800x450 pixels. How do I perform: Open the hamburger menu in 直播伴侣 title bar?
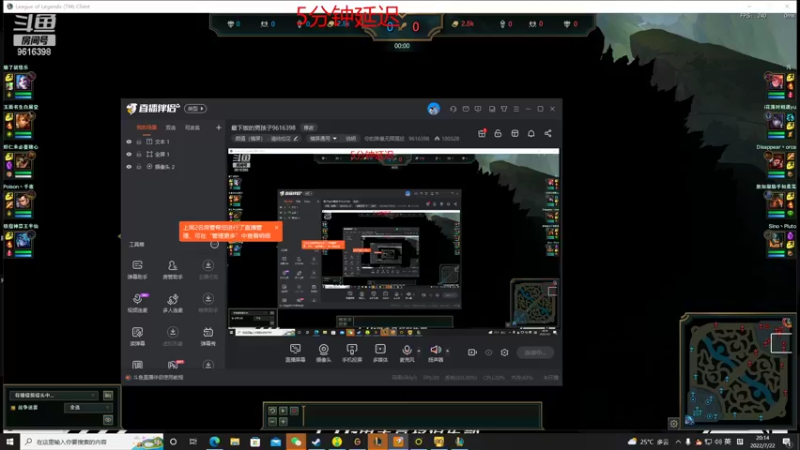516,109
